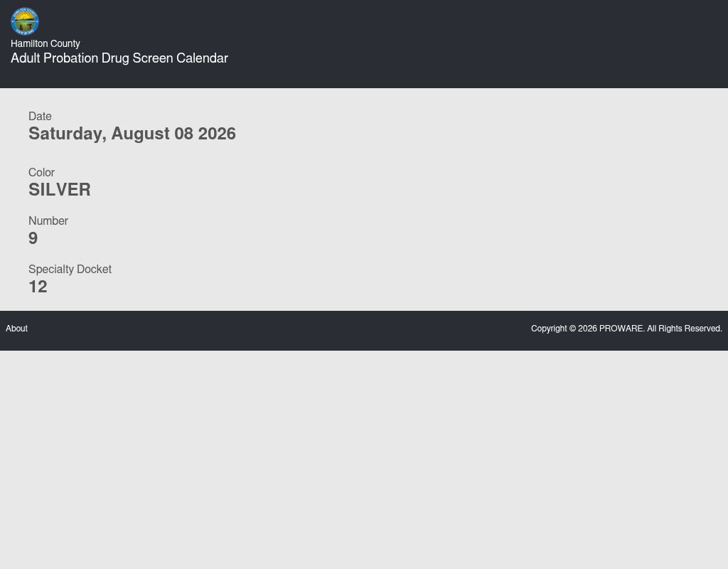Click the Specialty Docket label
The image size is (728, 569).
(70, 269)
